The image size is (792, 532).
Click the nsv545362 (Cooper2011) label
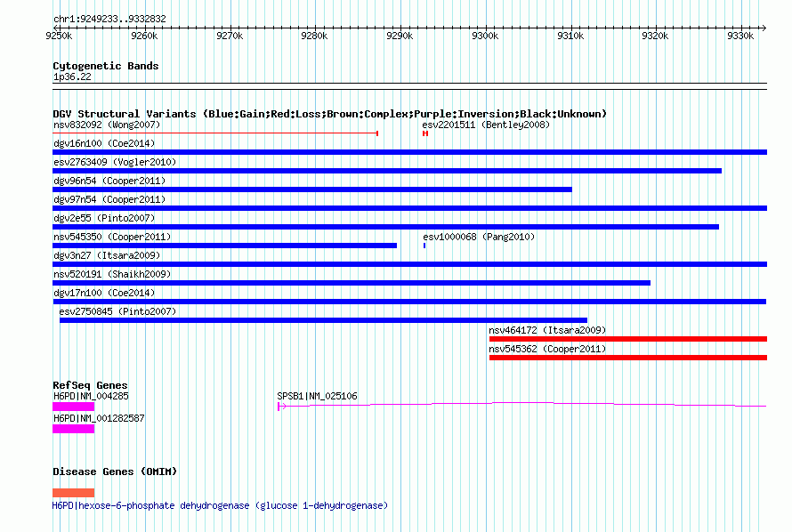click(x=547, y=349)
